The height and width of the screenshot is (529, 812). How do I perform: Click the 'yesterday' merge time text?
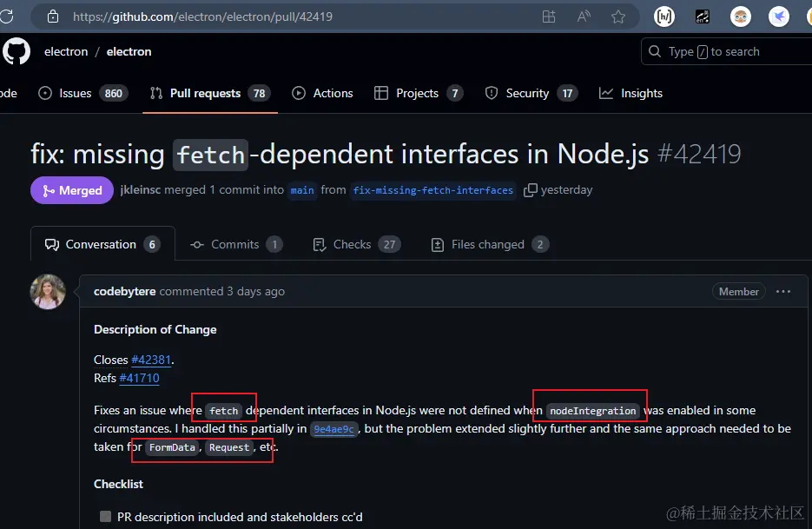tap(566, 190)
